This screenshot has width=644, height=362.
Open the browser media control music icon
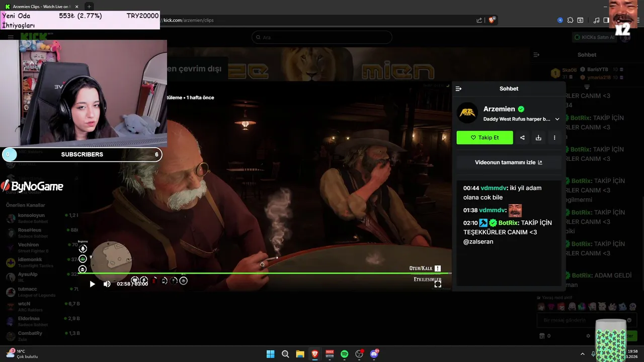(x=597, y=20)
